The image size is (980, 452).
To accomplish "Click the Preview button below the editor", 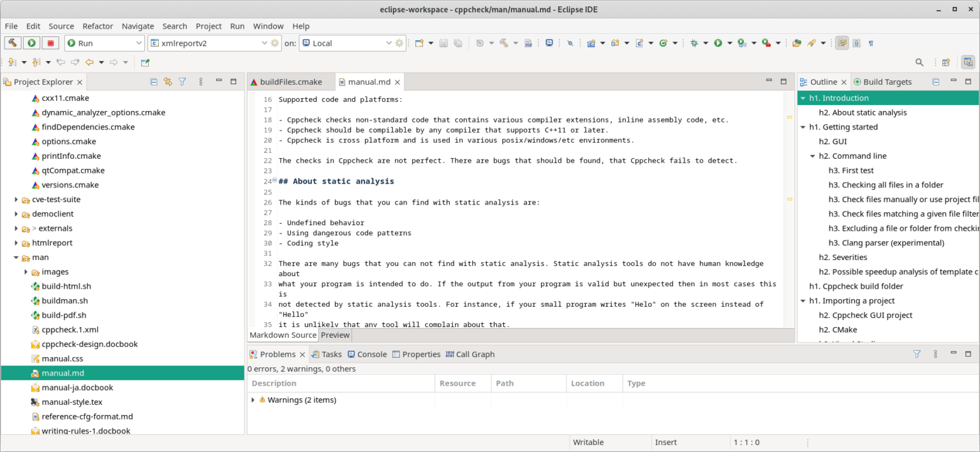I will click(x=335, y=335).
